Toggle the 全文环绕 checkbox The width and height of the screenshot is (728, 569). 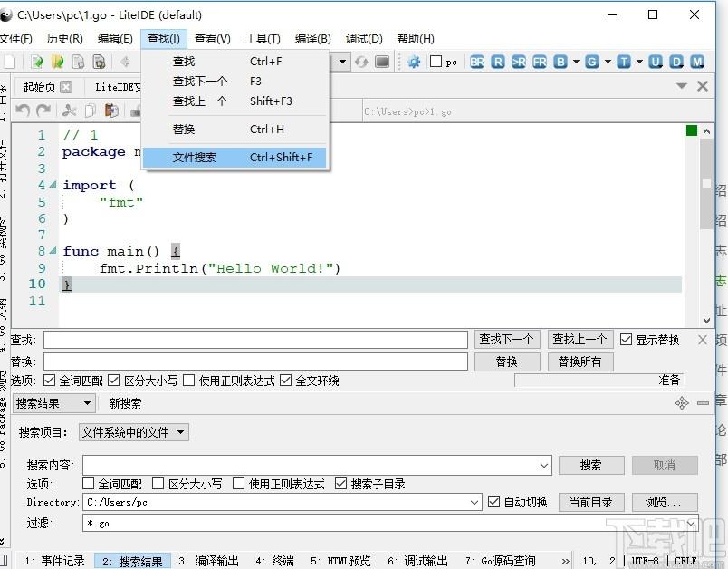[285, 381]
